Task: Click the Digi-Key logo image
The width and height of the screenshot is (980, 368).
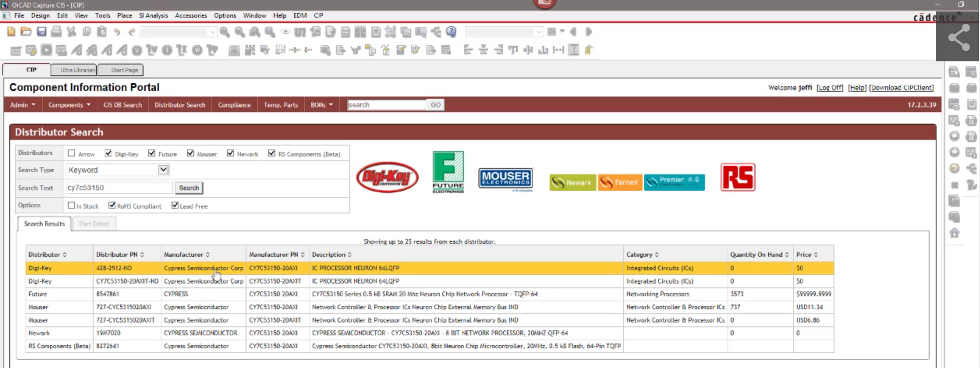Action: 387,177
